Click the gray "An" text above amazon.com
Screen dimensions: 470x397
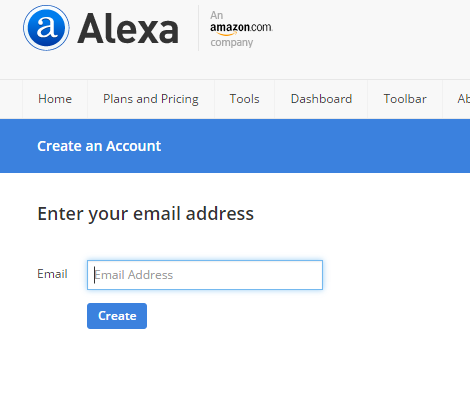pyautogui.click(x=216, y=15)
